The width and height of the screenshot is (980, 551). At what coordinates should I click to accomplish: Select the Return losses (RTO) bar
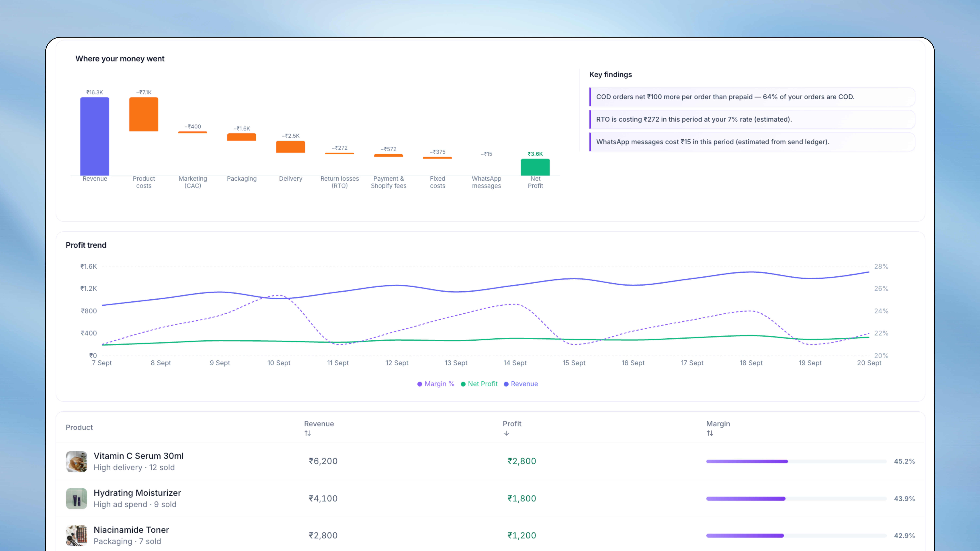pos(340,153)
